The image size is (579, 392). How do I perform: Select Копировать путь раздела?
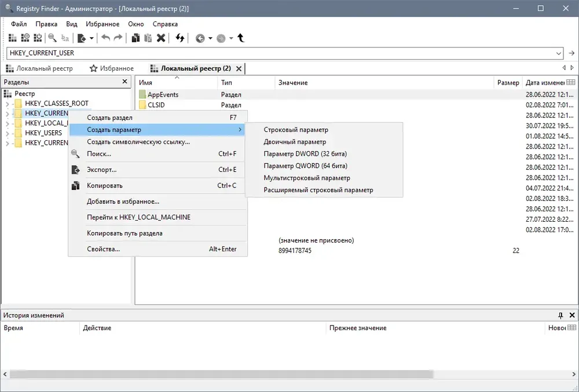pyautogui.click(x=157, y=233)
